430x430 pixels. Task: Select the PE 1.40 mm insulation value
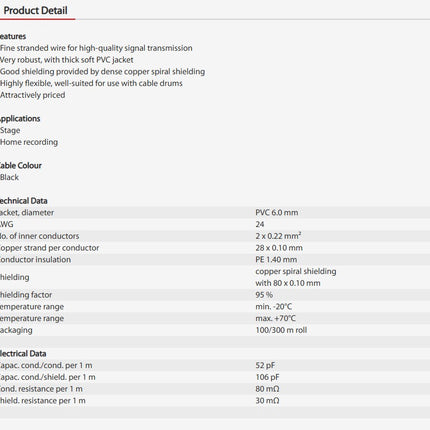pos(276,260)
